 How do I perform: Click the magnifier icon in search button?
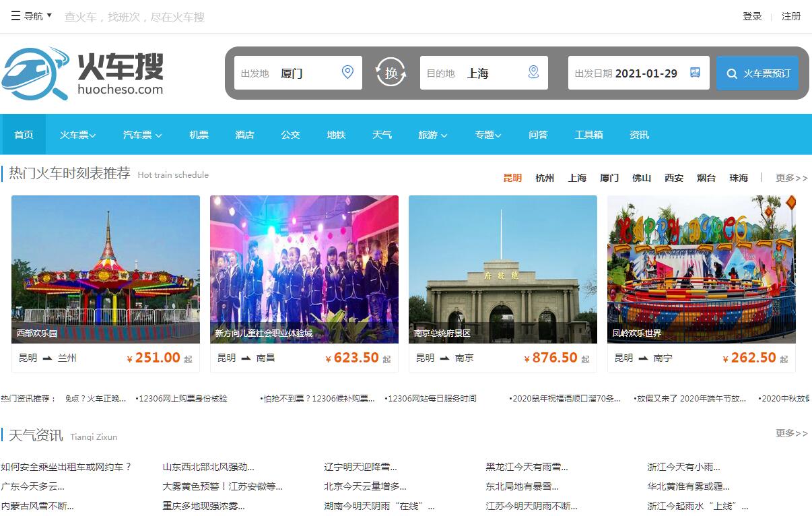(732, 73)
